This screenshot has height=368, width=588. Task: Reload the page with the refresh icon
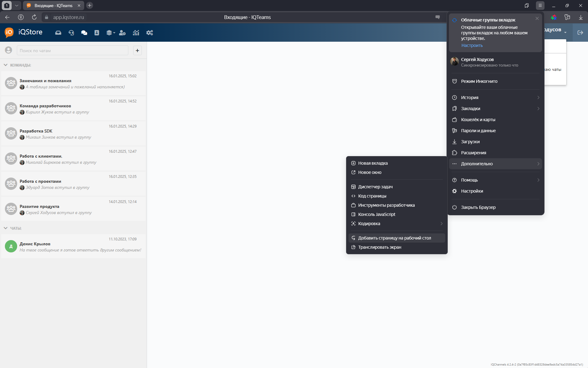(x=34, y=17)
